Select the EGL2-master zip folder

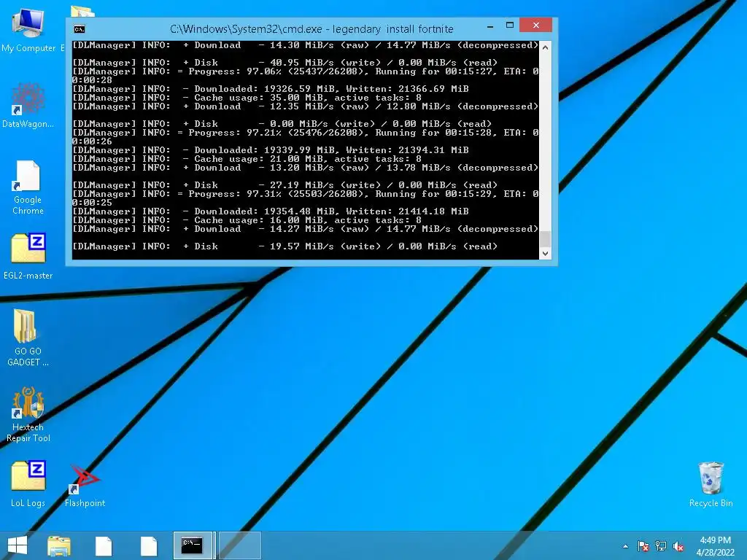[x=28, y=256]
